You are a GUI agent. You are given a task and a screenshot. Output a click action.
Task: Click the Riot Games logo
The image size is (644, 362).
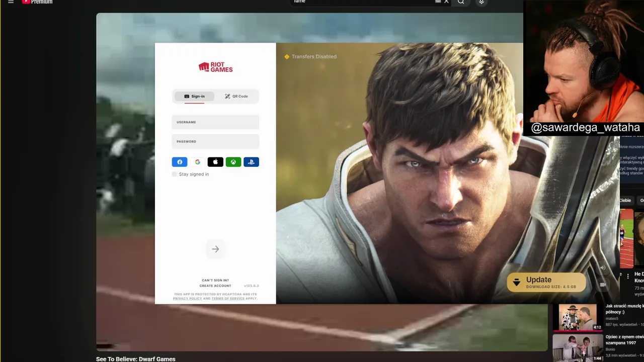coord(215,67)
